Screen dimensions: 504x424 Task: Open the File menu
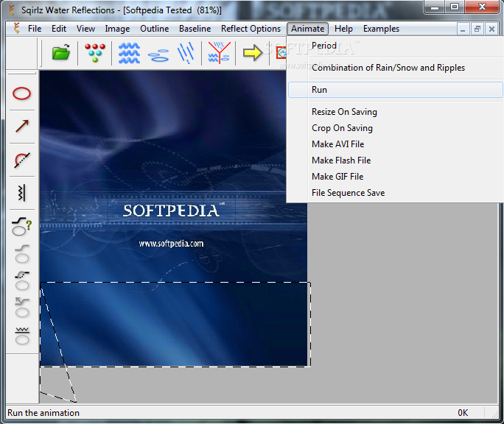(x=35, y=29)
